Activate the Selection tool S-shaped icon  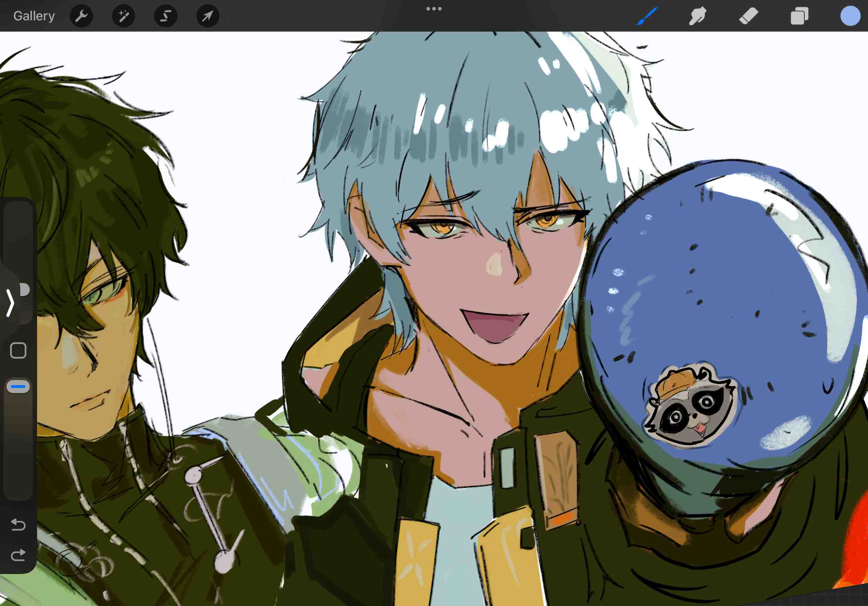click(166, 16)
